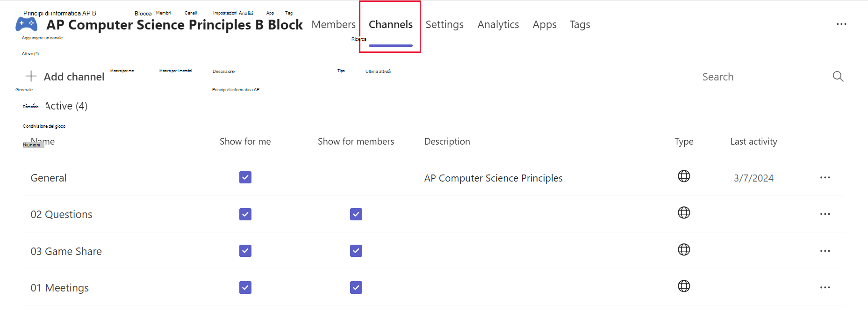This screenshot has height=313, width=868.
Task: Click the Add channel button
Action: point(65,76)
